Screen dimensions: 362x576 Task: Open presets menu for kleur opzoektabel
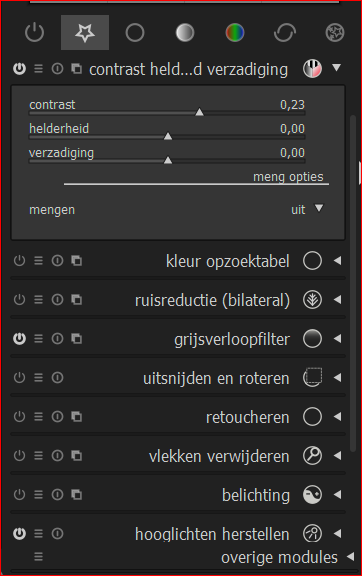[x=38, y=261]
